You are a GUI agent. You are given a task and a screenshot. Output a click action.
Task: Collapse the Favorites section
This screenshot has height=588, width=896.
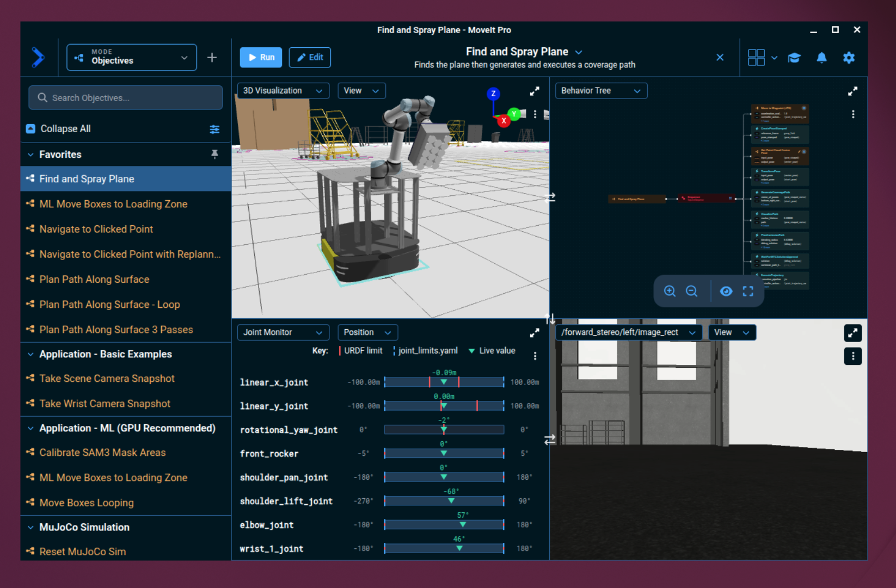[x=30, y=154]
